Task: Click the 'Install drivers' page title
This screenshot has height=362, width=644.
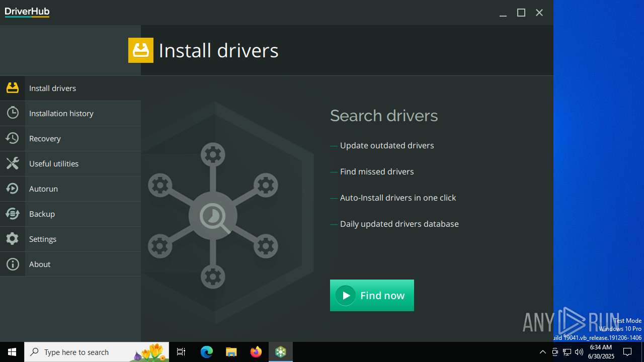Action: 218,50
